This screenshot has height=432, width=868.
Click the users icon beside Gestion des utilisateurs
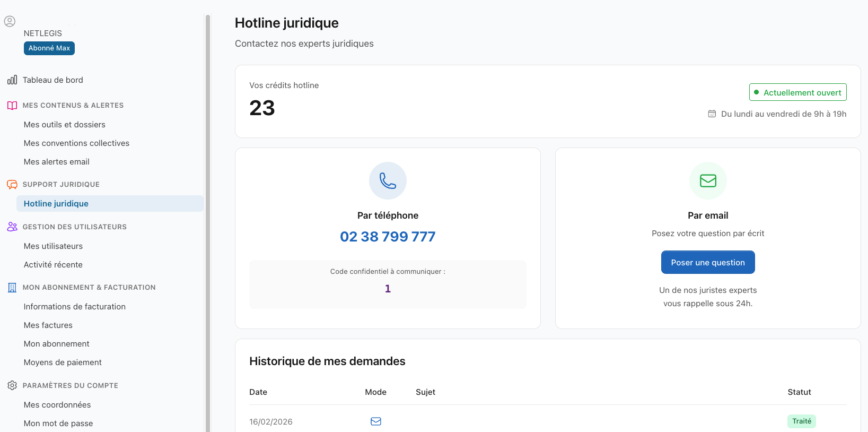click(x=12, y=227)
